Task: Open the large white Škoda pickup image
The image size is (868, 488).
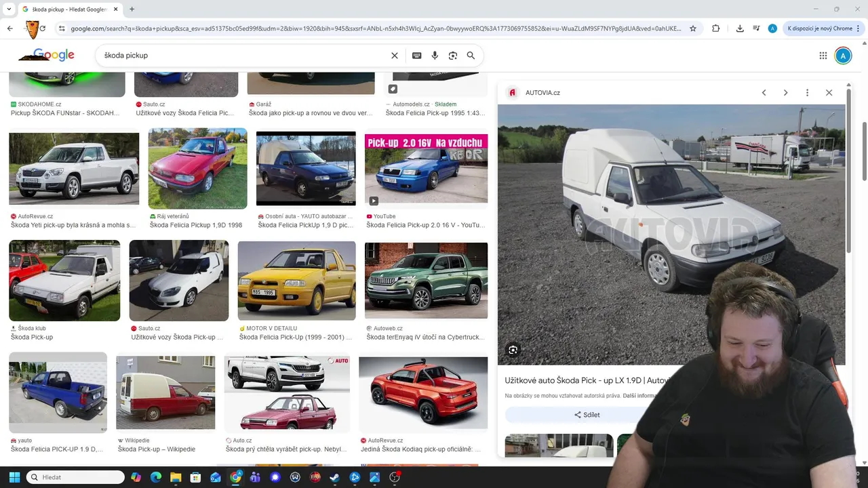Action: click(x=671, y=235)
